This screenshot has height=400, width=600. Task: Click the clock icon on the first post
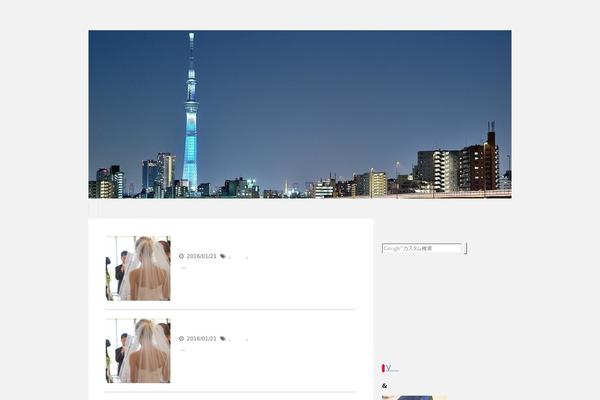click(x=181, y=256)
